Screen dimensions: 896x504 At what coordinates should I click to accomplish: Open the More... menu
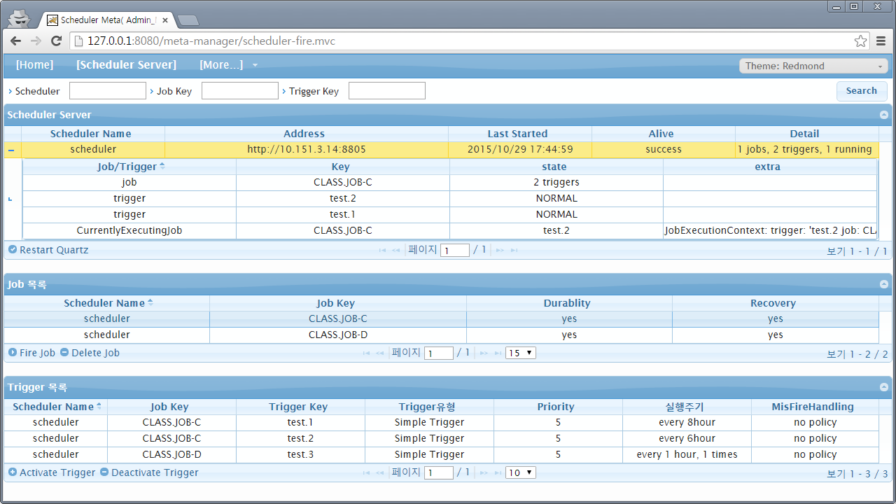click(228, 65)
